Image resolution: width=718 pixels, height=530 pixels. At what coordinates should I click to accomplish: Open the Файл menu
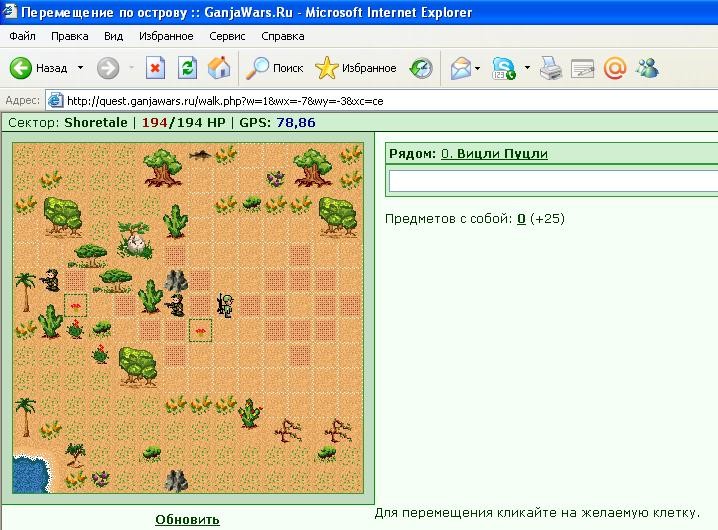click(22, 36)
